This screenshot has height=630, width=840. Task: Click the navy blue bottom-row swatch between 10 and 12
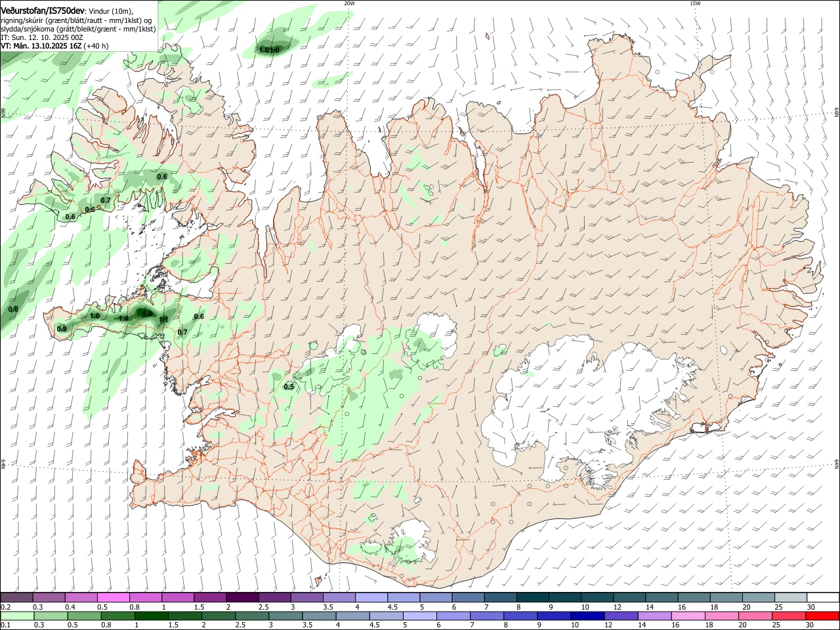pyautogui.click(x=589, y=616)
